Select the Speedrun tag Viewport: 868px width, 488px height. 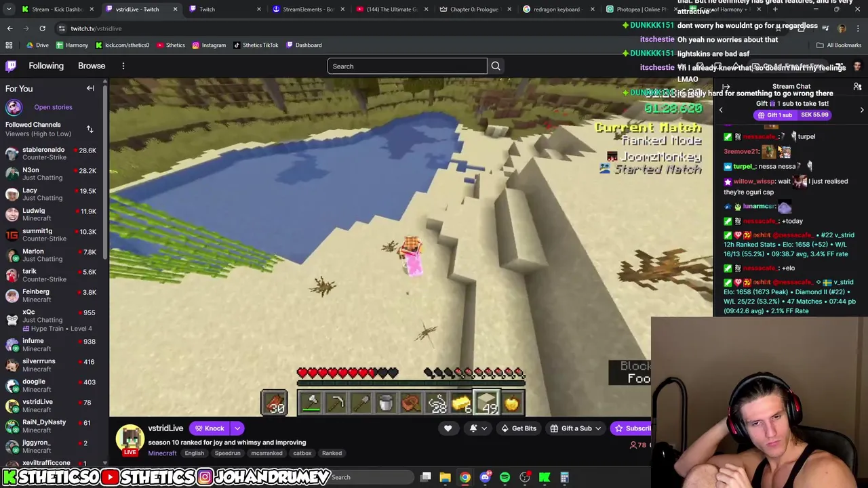[x=228, y=453]
